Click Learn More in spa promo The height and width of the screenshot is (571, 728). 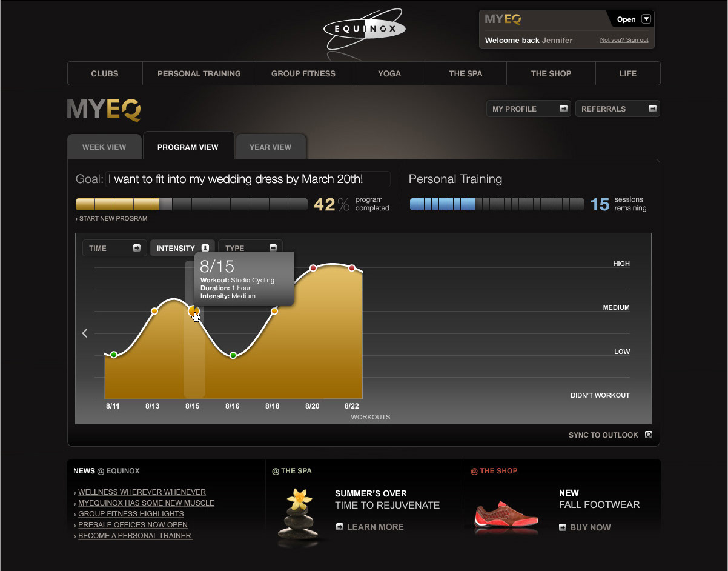point(370,527)
